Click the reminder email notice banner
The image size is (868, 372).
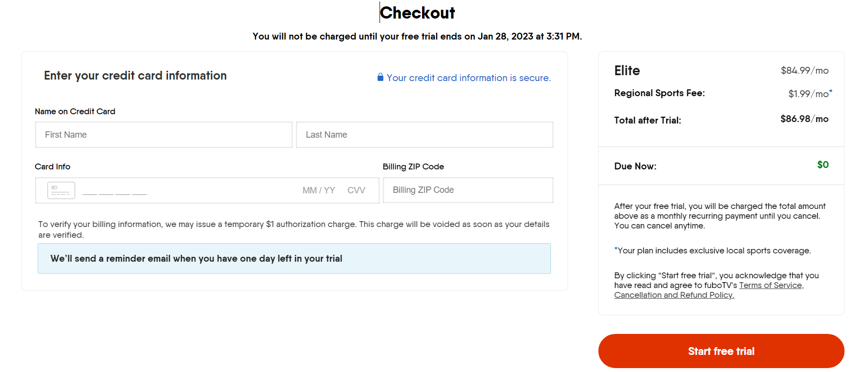tap(294, 259)
